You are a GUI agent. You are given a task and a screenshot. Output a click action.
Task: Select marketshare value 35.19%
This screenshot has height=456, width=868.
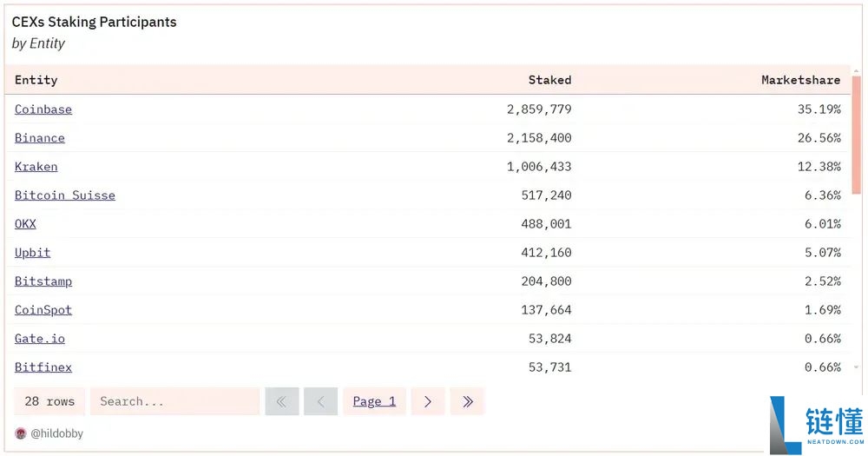[x=819, y=109]
